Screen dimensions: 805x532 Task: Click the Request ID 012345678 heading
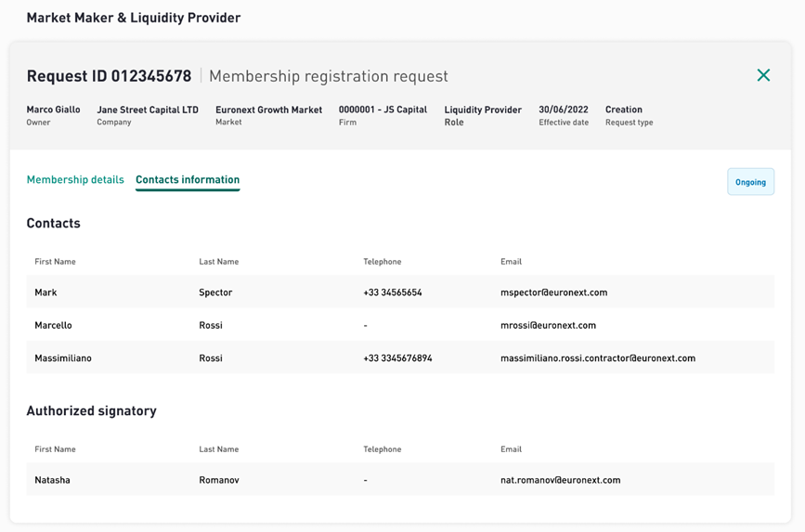[x=109, y=76]
